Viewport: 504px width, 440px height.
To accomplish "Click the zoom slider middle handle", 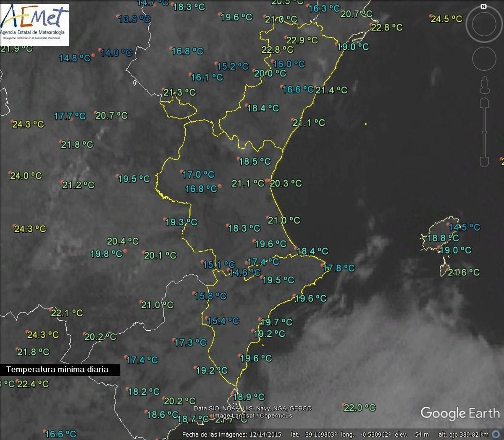I will (x=484, y=132).
